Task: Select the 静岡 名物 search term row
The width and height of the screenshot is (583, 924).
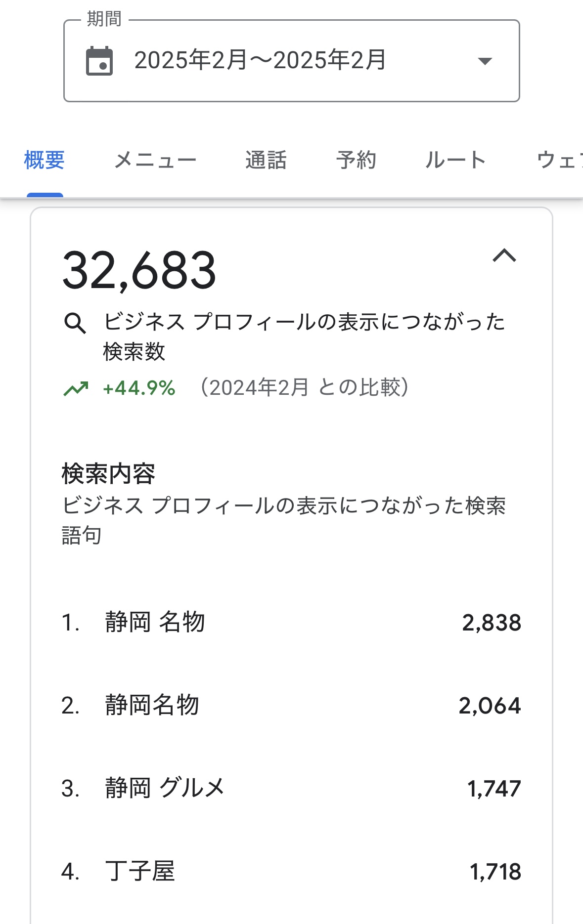Action: [x=155, y=622]
